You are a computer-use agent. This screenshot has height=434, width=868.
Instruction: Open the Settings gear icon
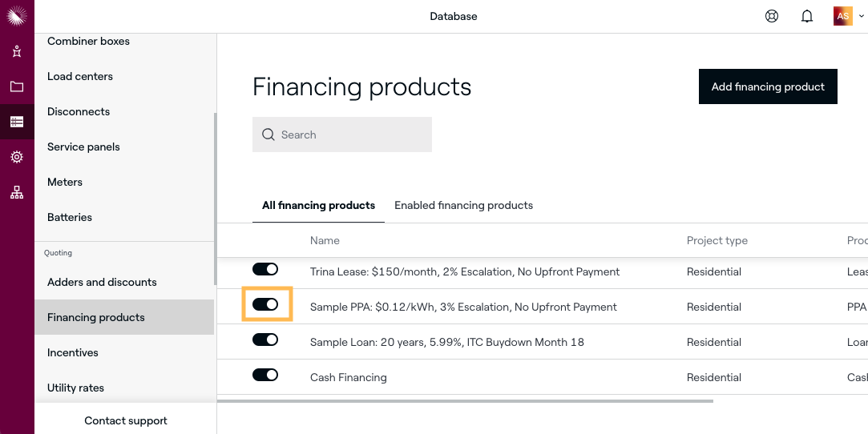(x=17, y=157)
